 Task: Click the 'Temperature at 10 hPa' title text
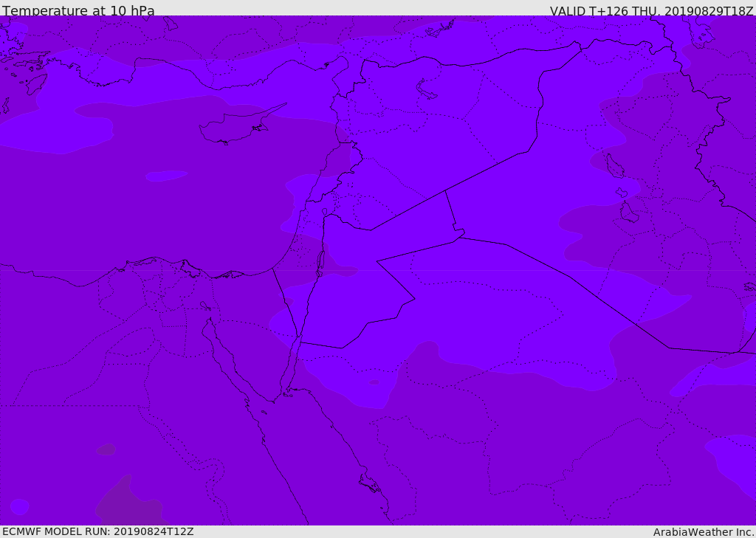pyautogui.click(x=78, y=10)
